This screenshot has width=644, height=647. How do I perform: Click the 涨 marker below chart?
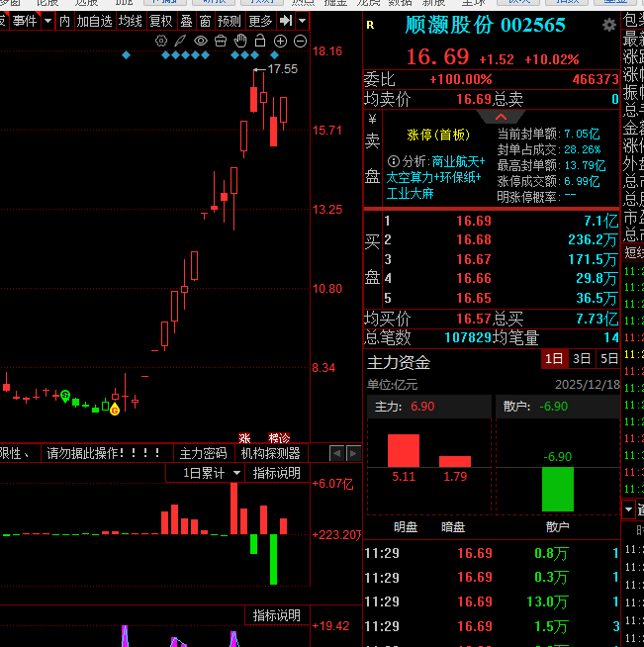tap(244, 438)
